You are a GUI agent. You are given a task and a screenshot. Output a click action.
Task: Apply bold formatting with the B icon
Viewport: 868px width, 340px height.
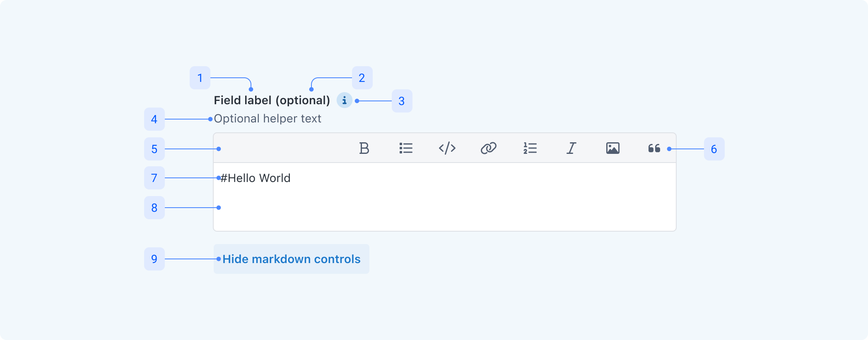point(364,148)
